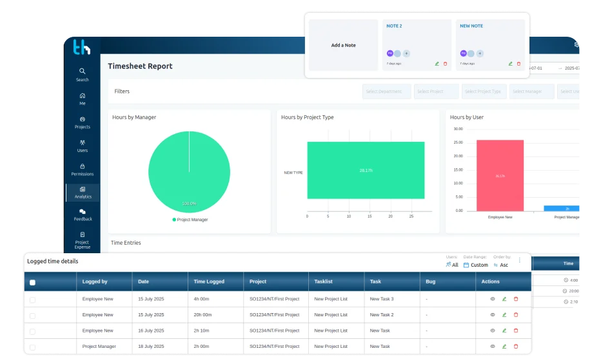The width and height of the screenshot is (592, 364).
Task: Change the Custom date range filter
Action: click(x=476, y=265)
